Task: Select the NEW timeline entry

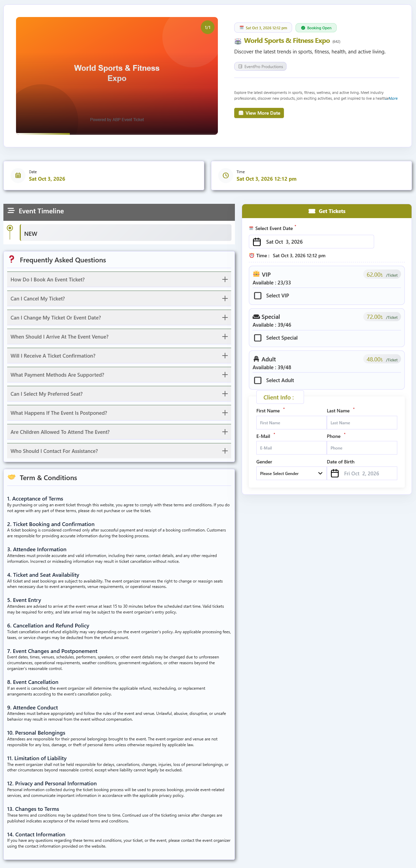Action: (x=126, y=233)
